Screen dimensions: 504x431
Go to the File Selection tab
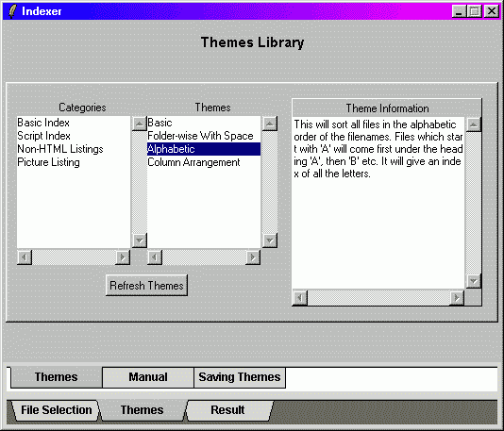coord(57,410)
